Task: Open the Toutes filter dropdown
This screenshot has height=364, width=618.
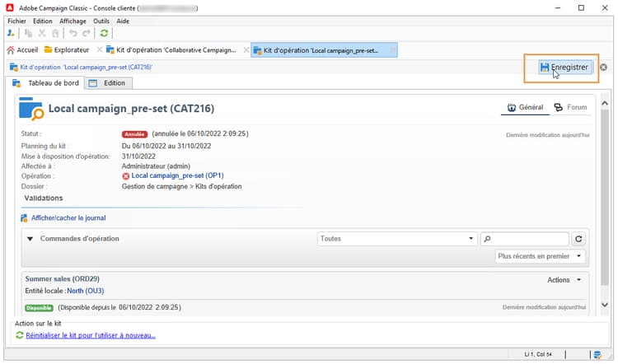Action: [396, 239]
